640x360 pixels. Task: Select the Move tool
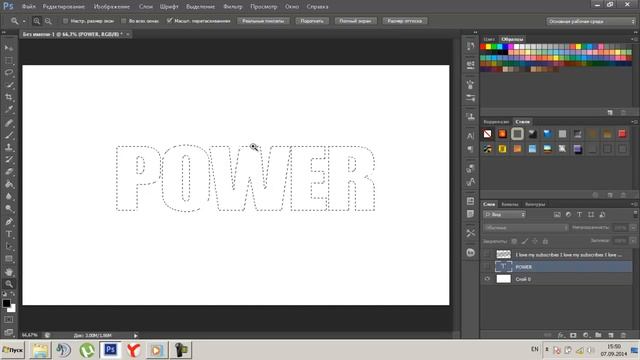[x=9, y=48]
